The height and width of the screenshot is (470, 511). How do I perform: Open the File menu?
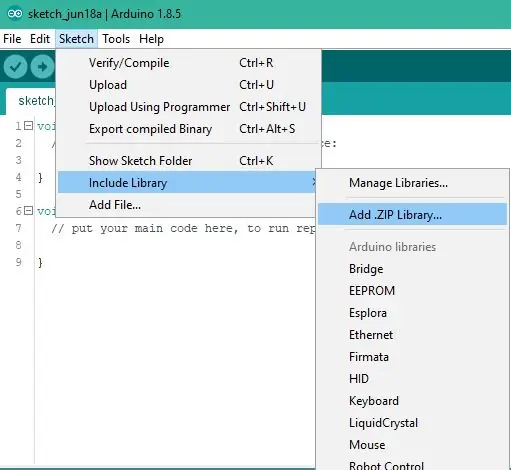[x=12, y=39]
